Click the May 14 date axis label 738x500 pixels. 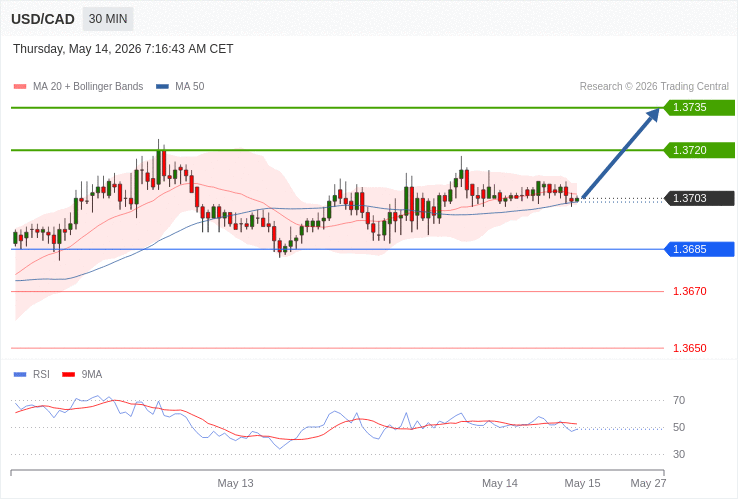tap(500, 483)
